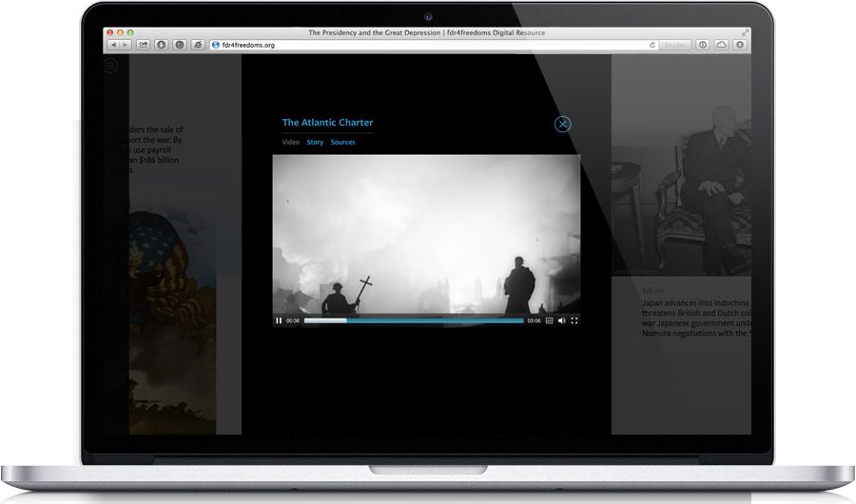Click the elapsed time 00:36 label
The width and height of the screenshot is (856, 504).
(x=293, y=320)
